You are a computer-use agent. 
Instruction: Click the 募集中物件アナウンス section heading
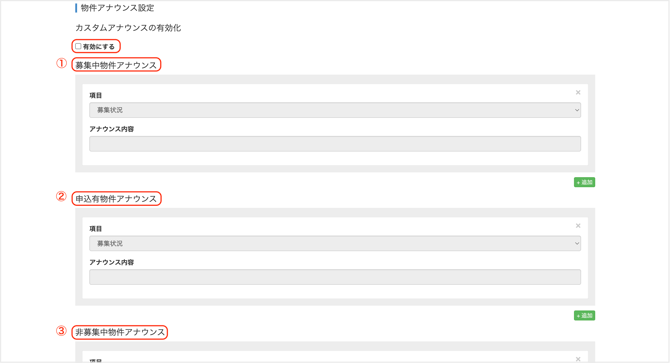pyautogui.click(x=116, y=65)
